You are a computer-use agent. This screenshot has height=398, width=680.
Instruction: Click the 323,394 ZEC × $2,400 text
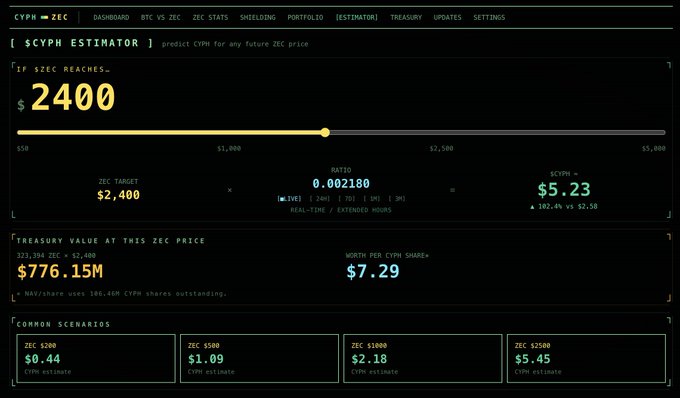tap(56, 255)
